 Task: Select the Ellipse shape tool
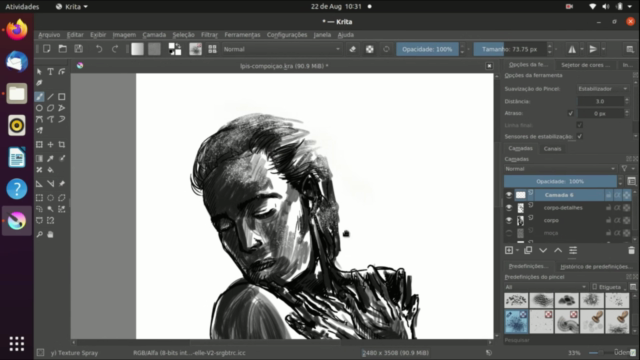(x=39, y=108)
